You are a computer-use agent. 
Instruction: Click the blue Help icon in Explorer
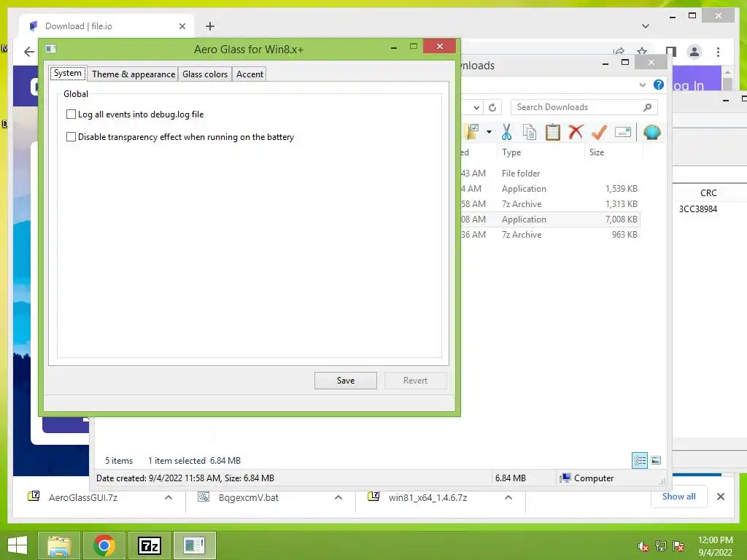click(659, 85)
